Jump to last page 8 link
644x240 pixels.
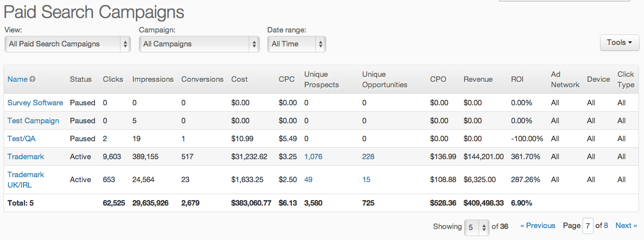pos(606,226)
